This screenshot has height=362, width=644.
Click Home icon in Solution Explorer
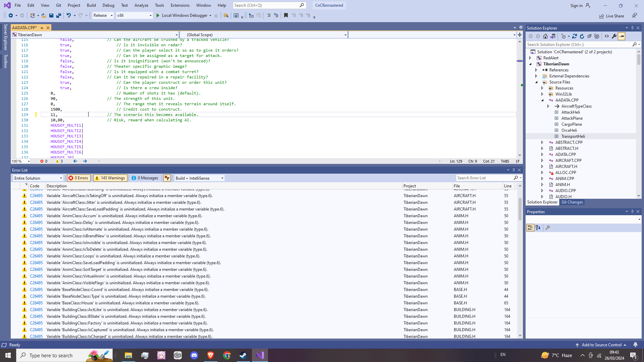click(x=545, y=36)
